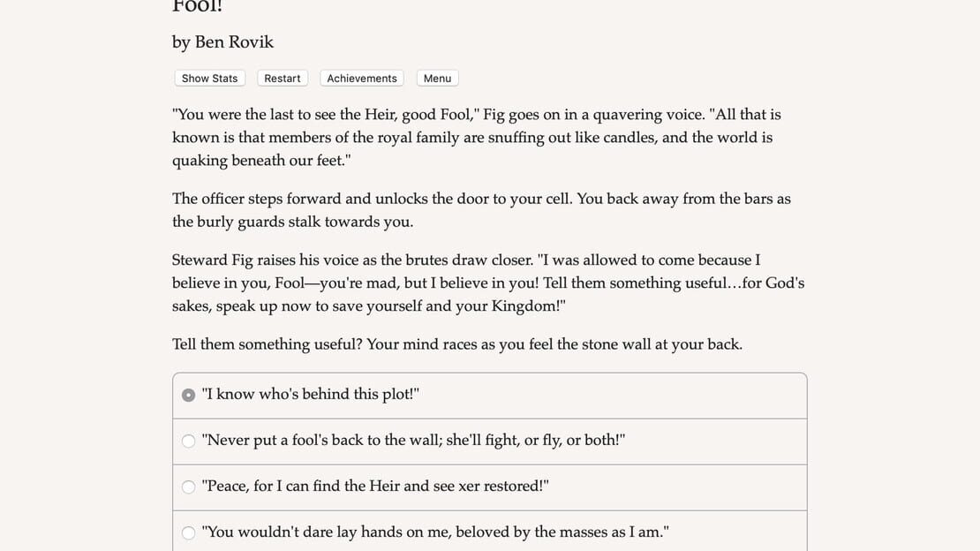Select radio circle for "I know who's behind this plot!"
The image size is (980, 551).
[188, 395]
